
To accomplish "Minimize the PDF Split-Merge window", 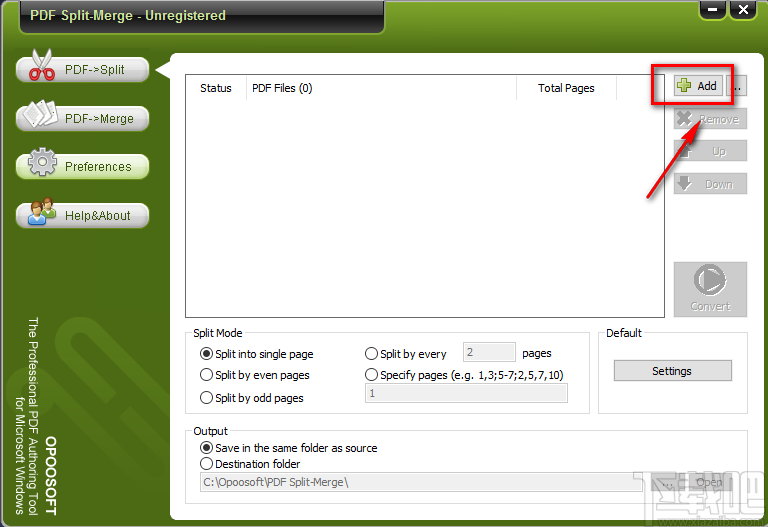I will tap(713, 10).
